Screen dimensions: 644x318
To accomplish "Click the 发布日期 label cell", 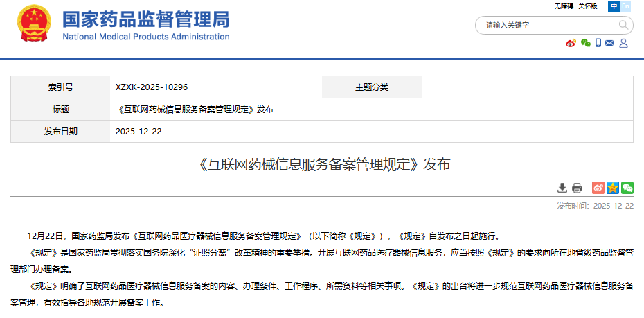I will click(60, 132).
